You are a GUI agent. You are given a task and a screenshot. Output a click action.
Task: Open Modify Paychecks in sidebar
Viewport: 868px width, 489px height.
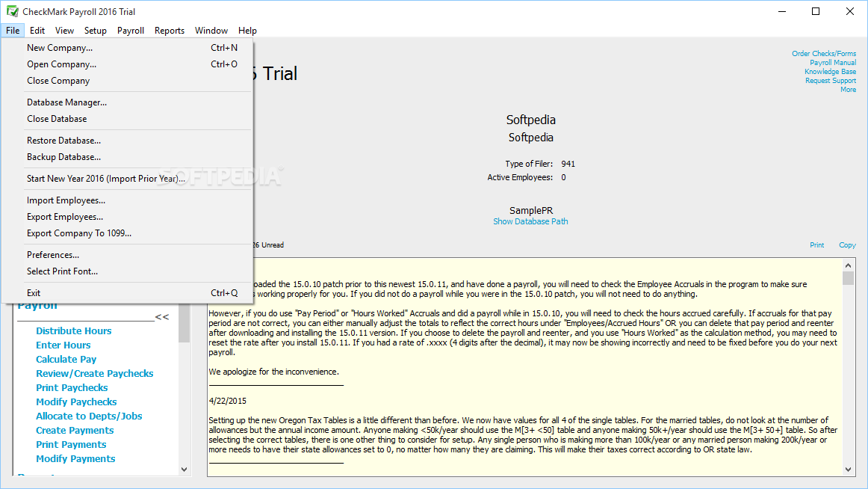point(76,402)
